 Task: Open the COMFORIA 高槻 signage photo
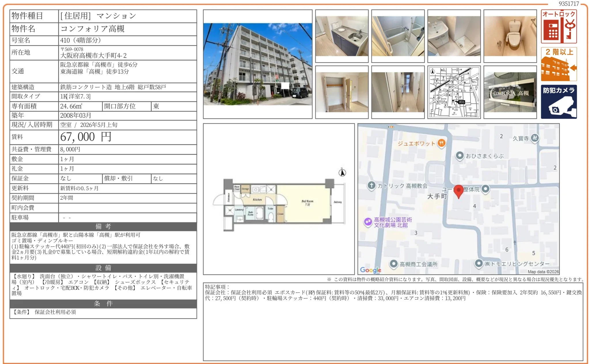(510, 92)
